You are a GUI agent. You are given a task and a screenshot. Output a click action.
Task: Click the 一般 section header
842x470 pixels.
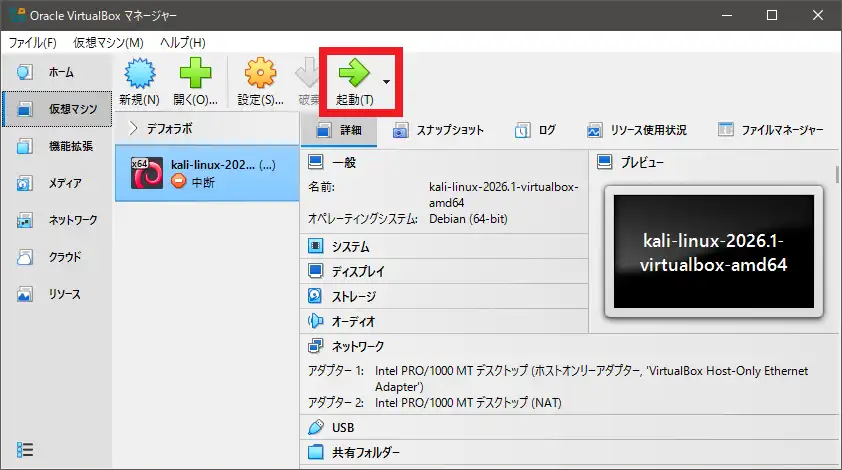pyautogui.click(x=444, y=162)
